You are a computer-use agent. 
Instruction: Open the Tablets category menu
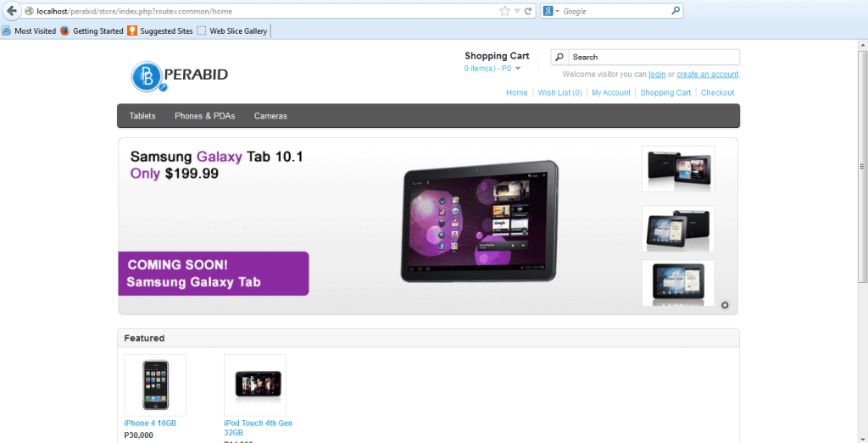click(142, 116)
